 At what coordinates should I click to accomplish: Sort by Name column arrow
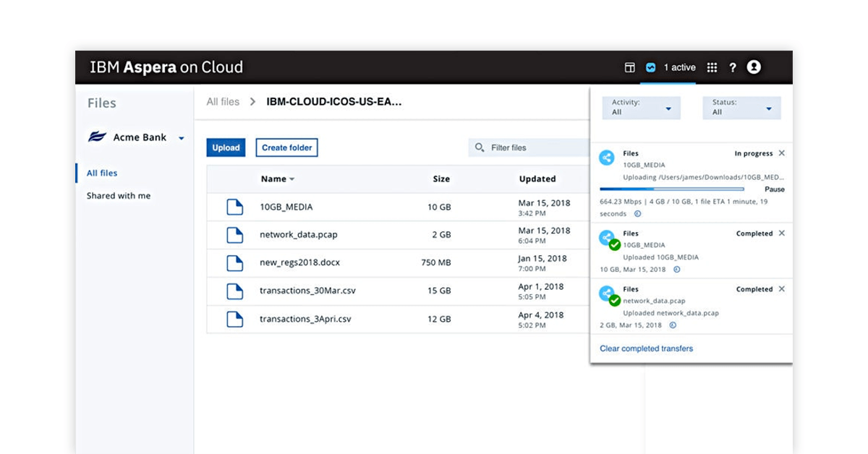[x=292, y=179]
